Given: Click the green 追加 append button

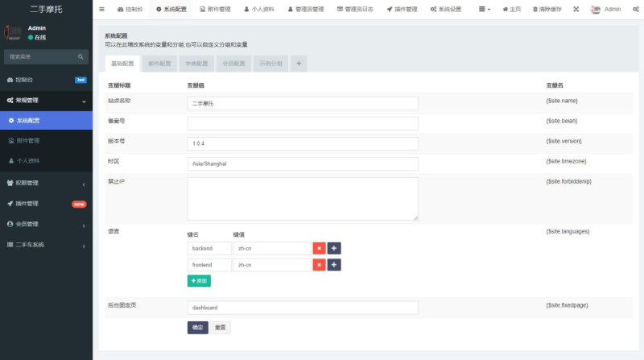Looking at the screenshot, I should [x=199, y=281].
